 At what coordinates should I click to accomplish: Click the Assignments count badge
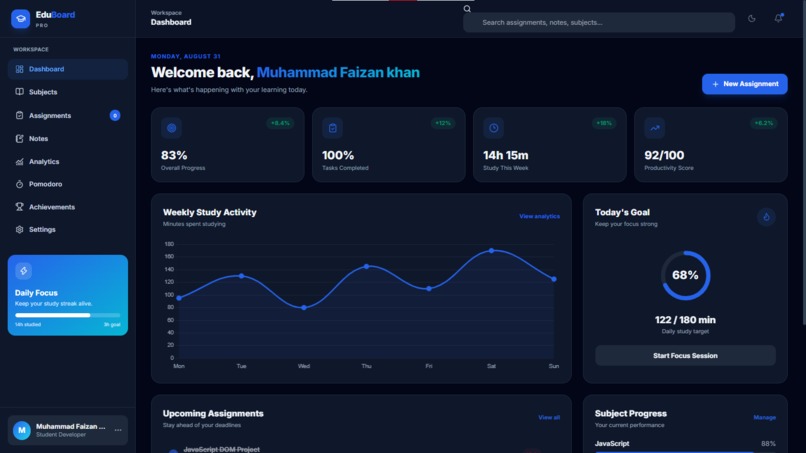click(x=115, y=115)
